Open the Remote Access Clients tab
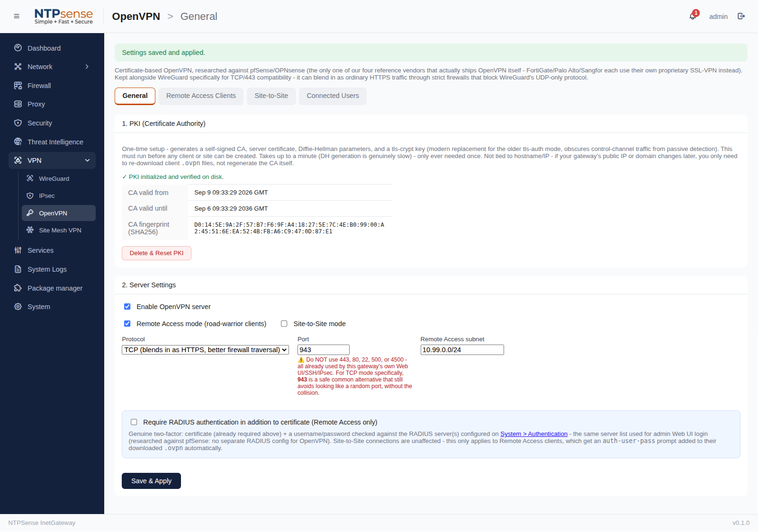The image size is (758, 532). point(201,96)
